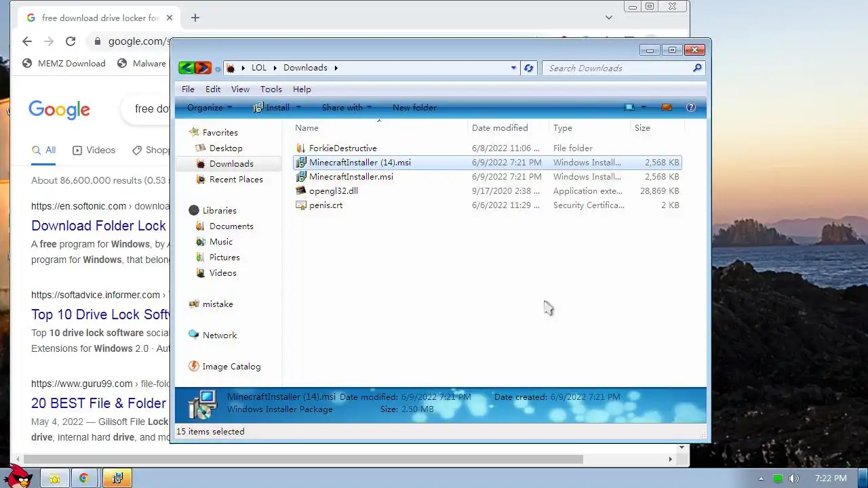Viewport: 868px width, 488px height.
Task: Click the Chrome back arrow
Action: coord(26,41)
